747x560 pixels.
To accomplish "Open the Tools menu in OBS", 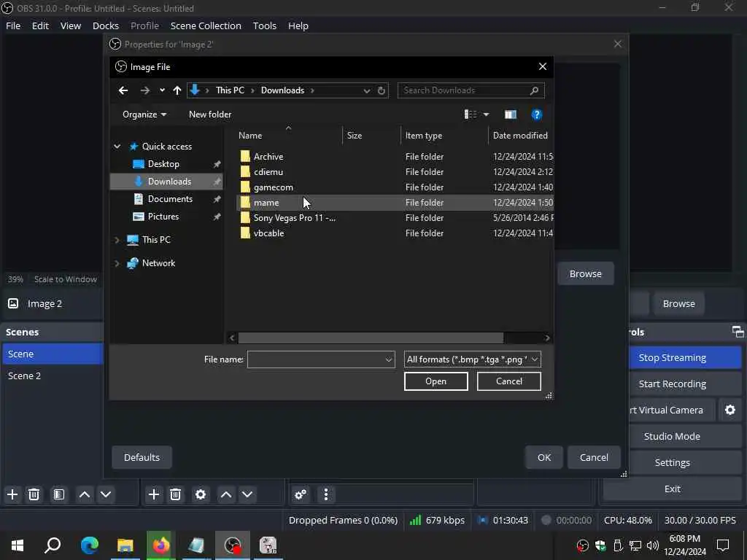I will point(264,26).
